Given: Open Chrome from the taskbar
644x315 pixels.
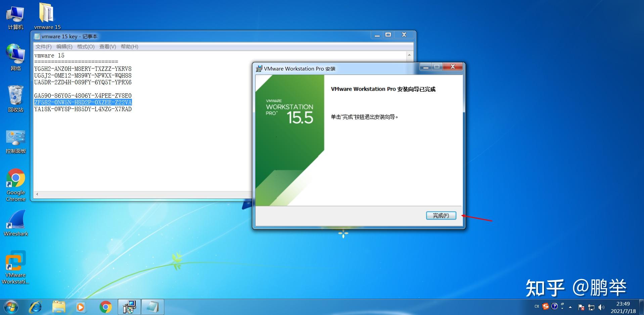Looking at the screenshot, I should coord(105,307).
